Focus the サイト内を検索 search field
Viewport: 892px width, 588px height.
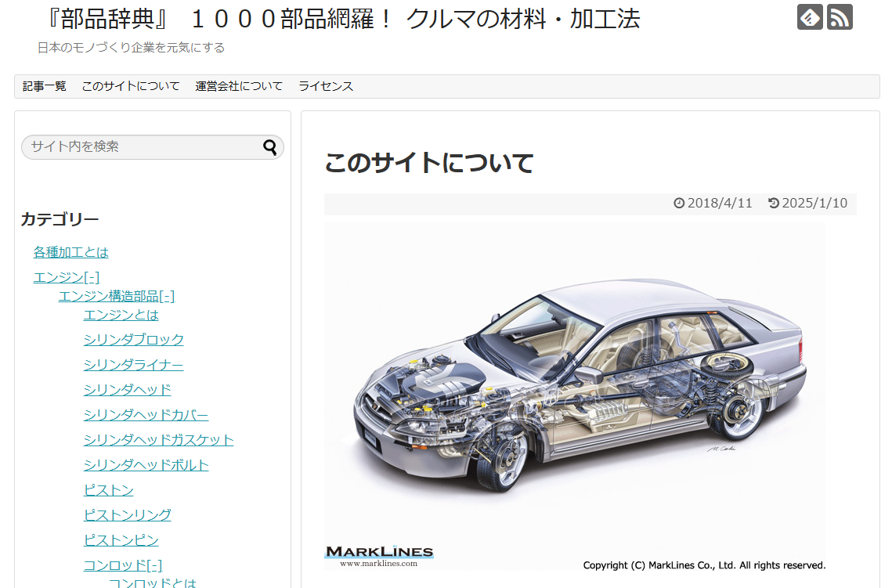(x=153, y=146)
